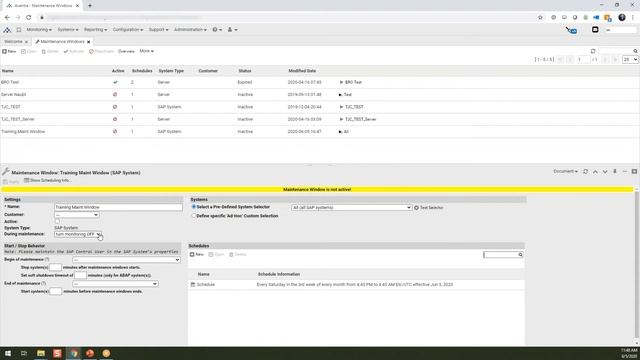
Task: Click the Test Selector link
Action: [x=431, y=208]
